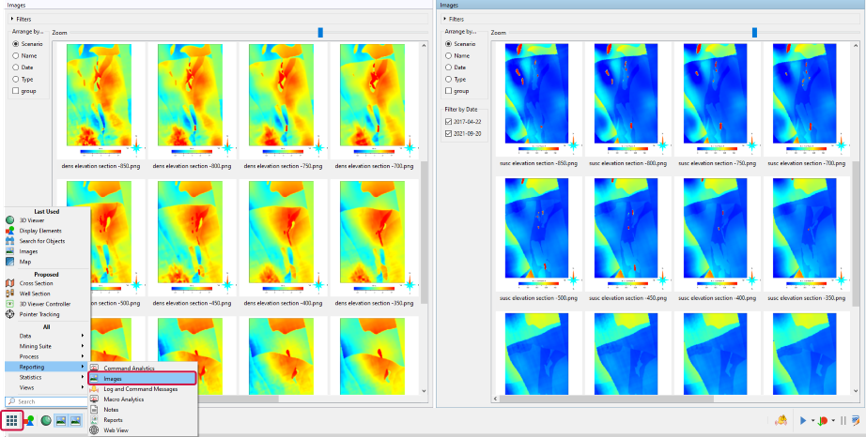Image resolution: width=866 pixels, height=437 pixels.
Task: Click the 3D Viewer globe in bottom toolbar
Action: [x=46, y=421]
